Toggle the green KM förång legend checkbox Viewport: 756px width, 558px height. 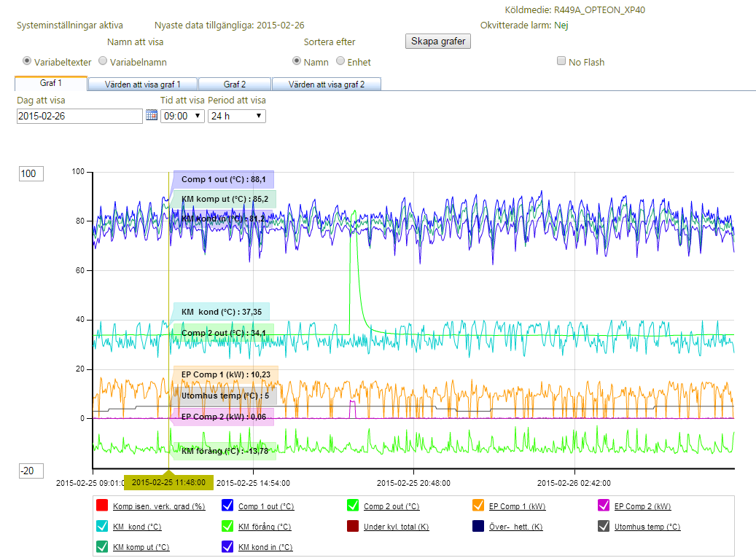227,526
